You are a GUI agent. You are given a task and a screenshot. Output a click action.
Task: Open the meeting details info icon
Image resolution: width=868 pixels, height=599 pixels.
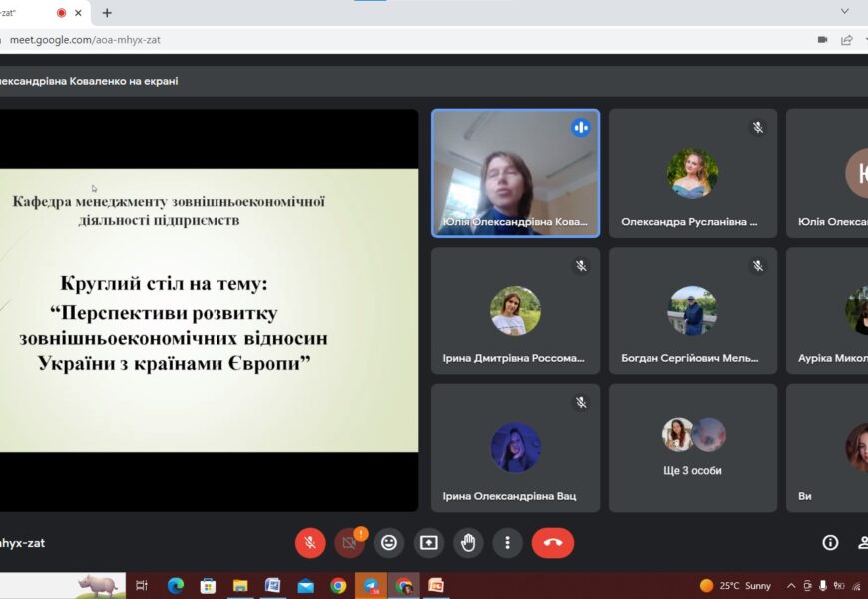click(829, 543)
